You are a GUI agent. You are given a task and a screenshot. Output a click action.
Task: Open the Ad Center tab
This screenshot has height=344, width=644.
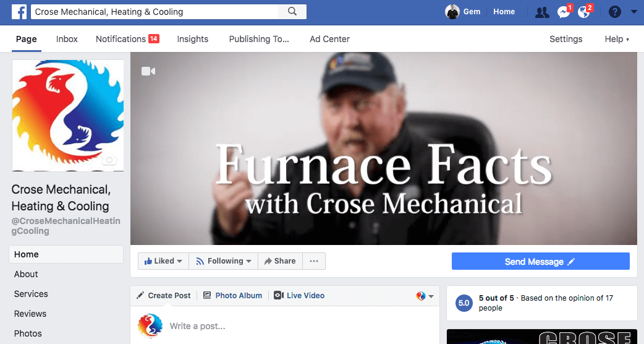click(330, 39)
